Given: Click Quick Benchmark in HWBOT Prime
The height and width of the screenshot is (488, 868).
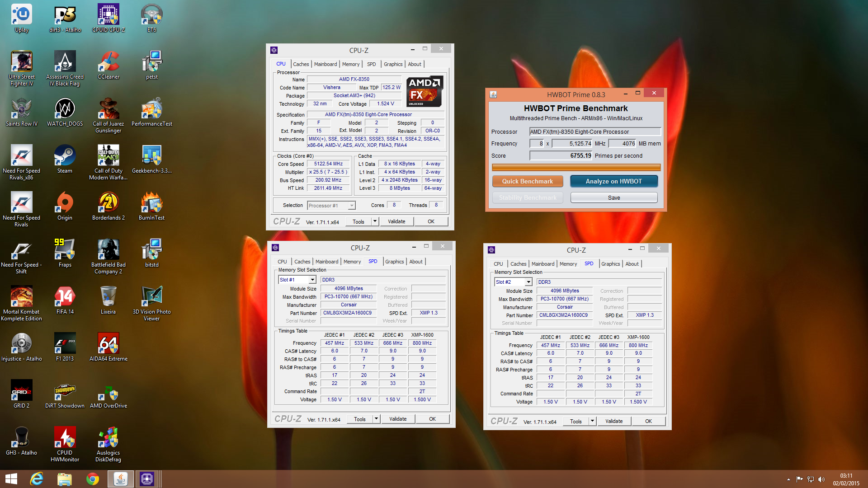Looking at the screenshot, I should [528, 181].
